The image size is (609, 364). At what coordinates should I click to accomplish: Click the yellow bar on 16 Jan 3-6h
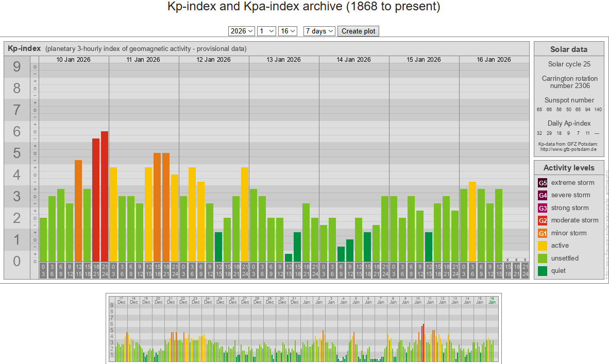pyautogui.click(x=472, y=221)
